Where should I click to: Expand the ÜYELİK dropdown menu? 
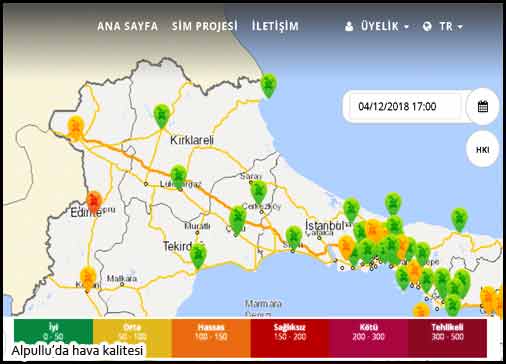(377, 26)
